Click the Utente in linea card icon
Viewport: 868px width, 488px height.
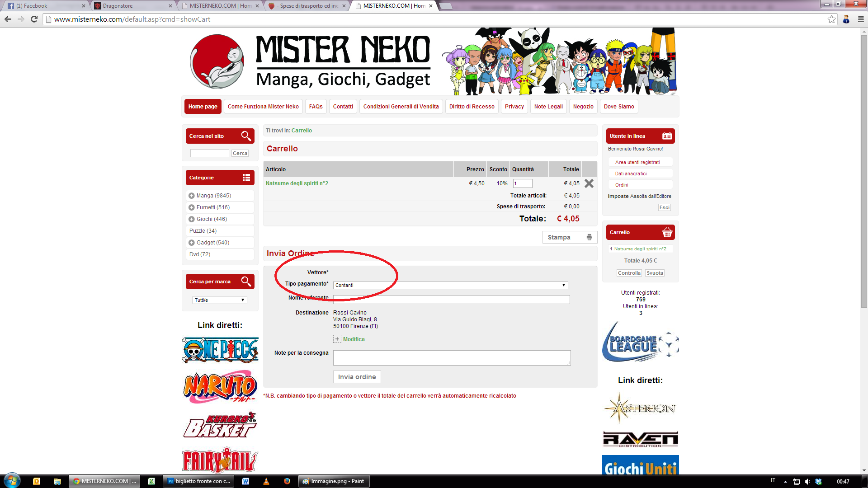[x=667, y=136]
